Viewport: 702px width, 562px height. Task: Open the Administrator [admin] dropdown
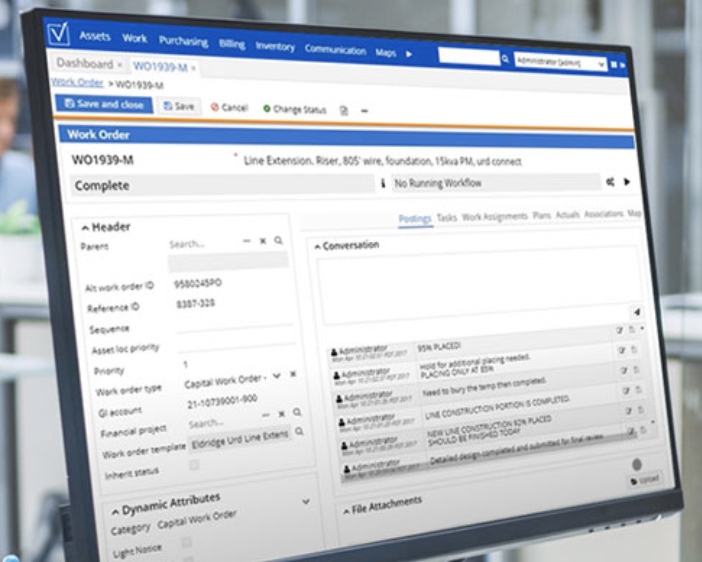coord(561,63)
